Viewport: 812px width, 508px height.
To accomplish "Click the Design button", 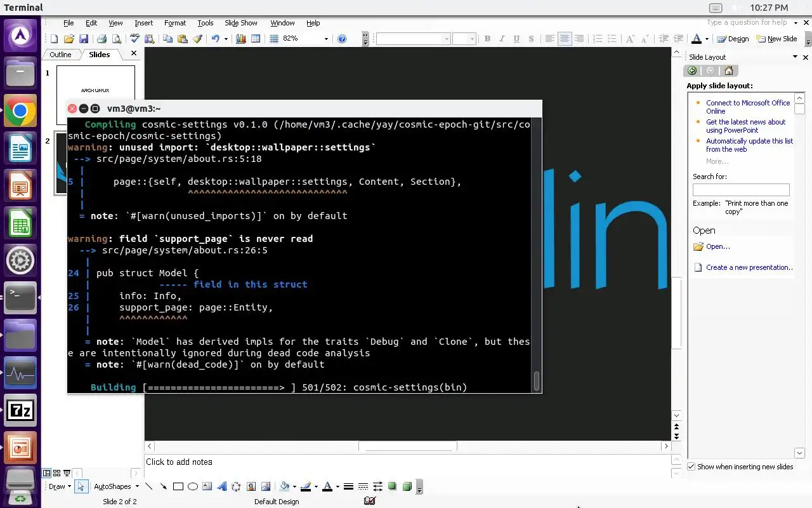I will (x=733, y=39).
